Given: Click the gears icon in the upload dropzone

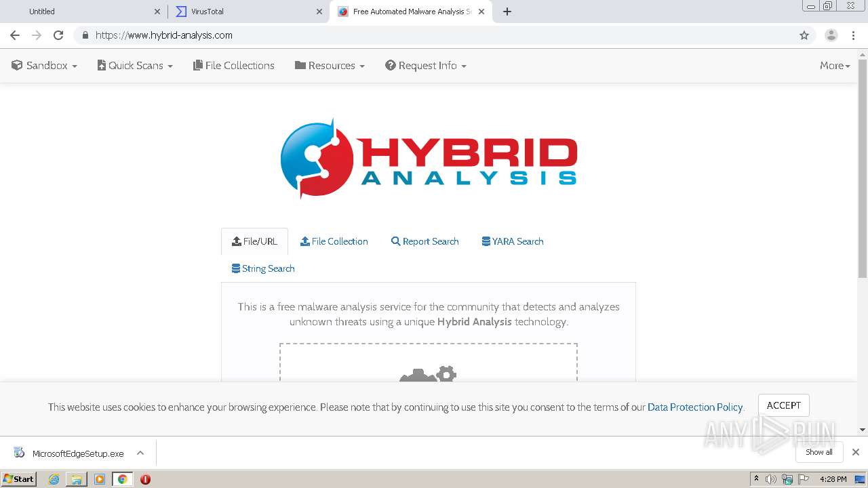Looking at the screenshot, I should click(x=429, y=374).
